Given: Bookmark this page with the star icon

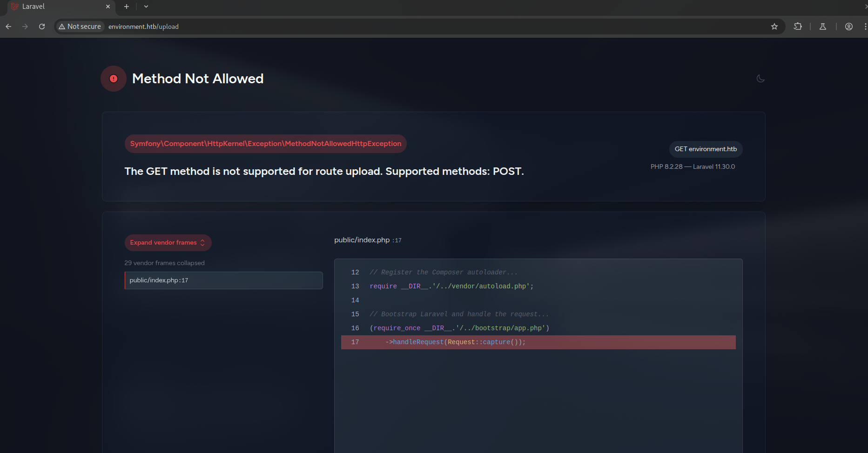Looking at the screenshot, I should tap(774, 27).
